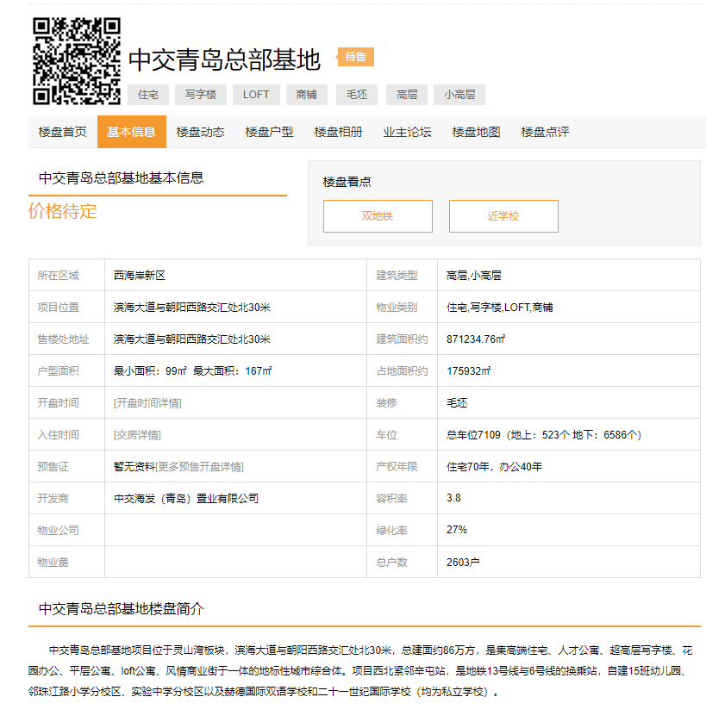Click the 所在区域 label cell
Screen dimensions: 706x728
[x=67, y=276]
